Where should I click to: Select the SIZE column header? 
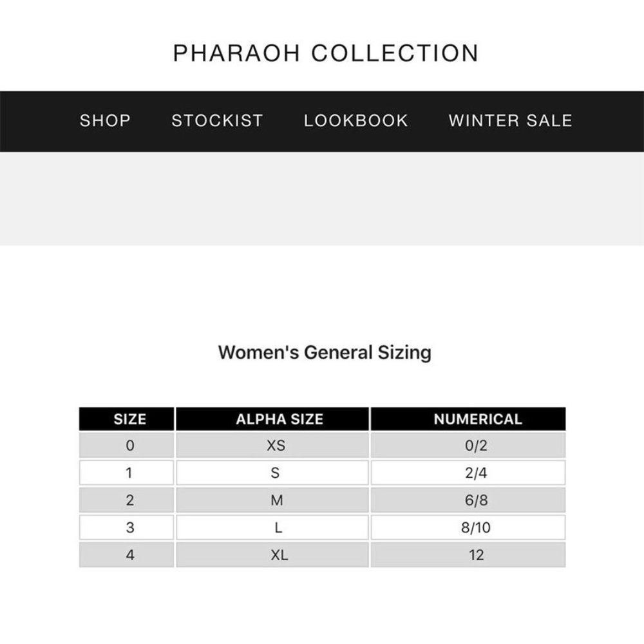(x=126, y=419)
